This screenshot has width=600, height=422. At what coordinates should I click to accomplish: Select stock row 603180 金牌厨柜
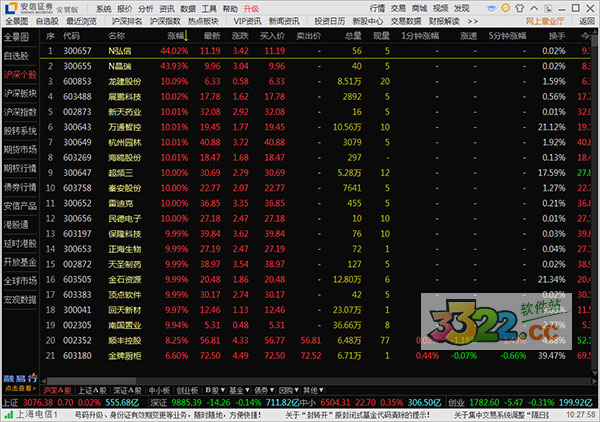tap(316, 355)
